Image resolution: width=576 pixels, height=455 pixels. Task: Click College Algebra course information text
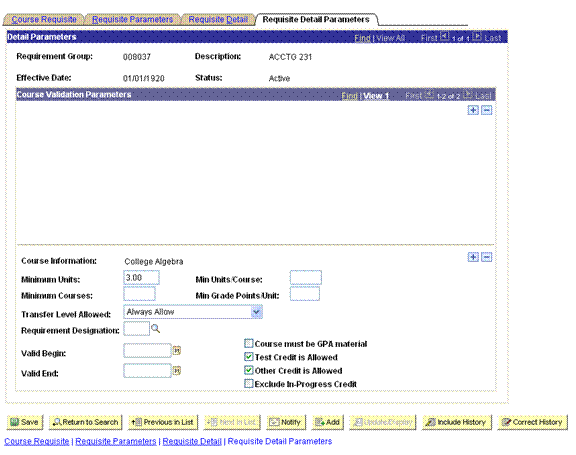pos(154,261)
